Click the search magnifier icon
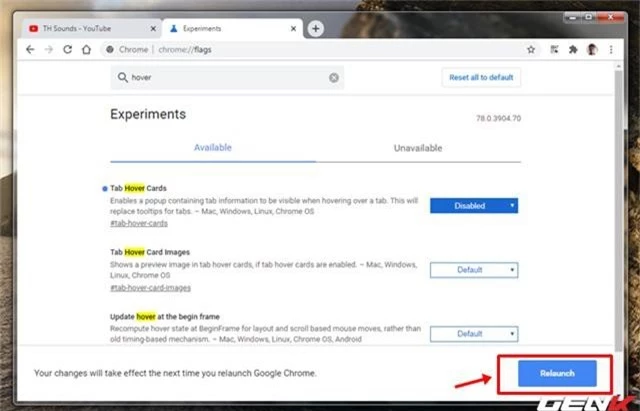 [x=122, y=77]
